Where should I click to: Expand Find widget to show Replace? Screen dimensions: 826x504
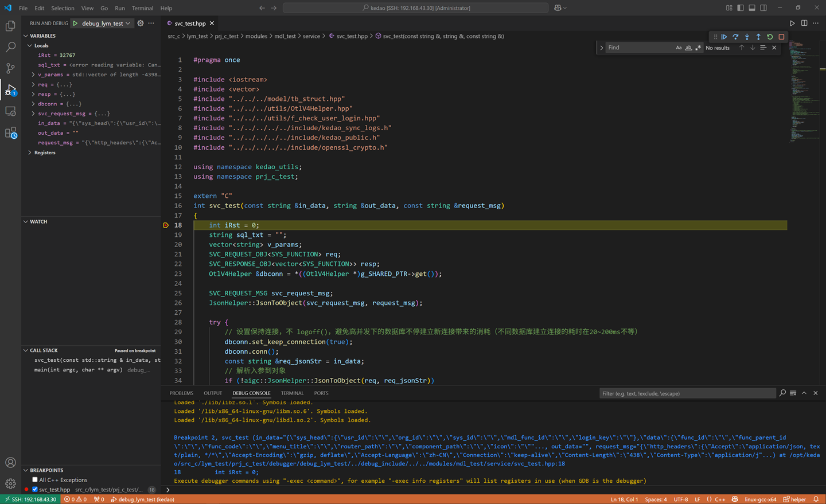click(602, 48)
